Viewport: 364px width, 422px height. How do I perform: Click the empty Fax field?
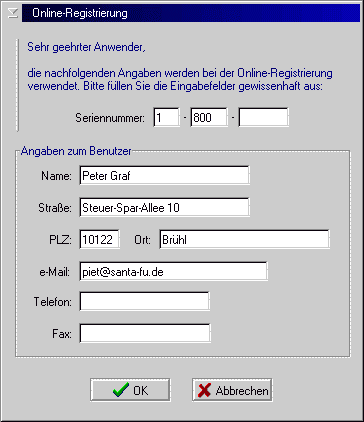click(x=145, y=333)
